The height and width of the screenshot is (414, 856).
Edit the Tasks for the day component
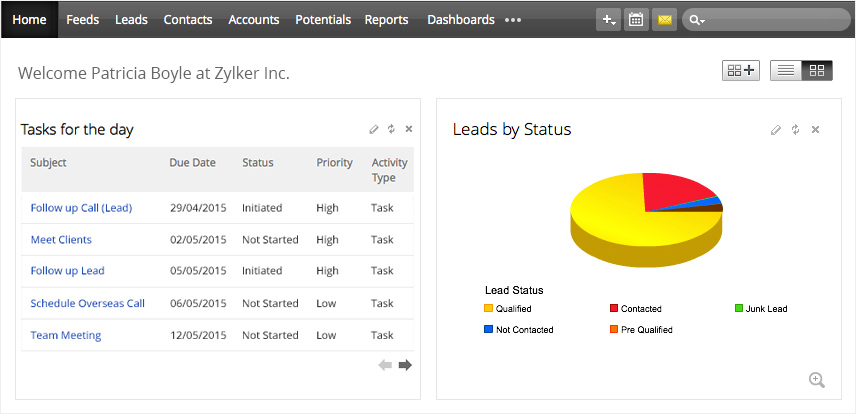[373, 129]
